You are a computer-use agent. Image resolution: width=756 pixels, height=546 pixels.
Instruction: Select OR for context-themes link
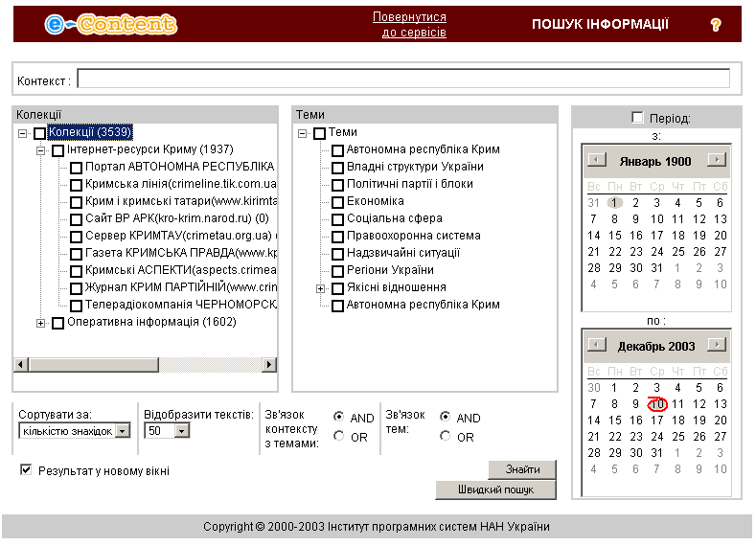[x=339, y=436]
